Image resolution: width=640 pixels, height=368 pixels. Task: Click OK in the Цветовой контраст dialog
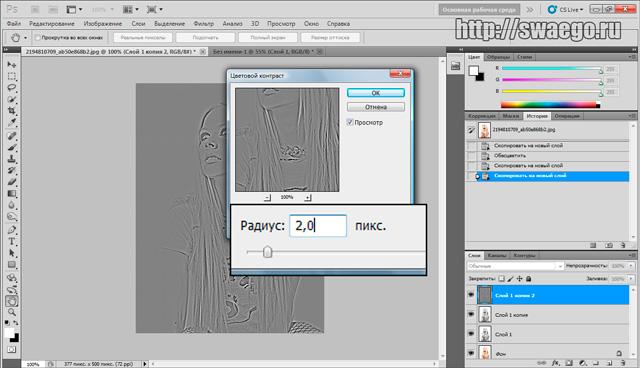pyautogui.click(x=376, y=93)
